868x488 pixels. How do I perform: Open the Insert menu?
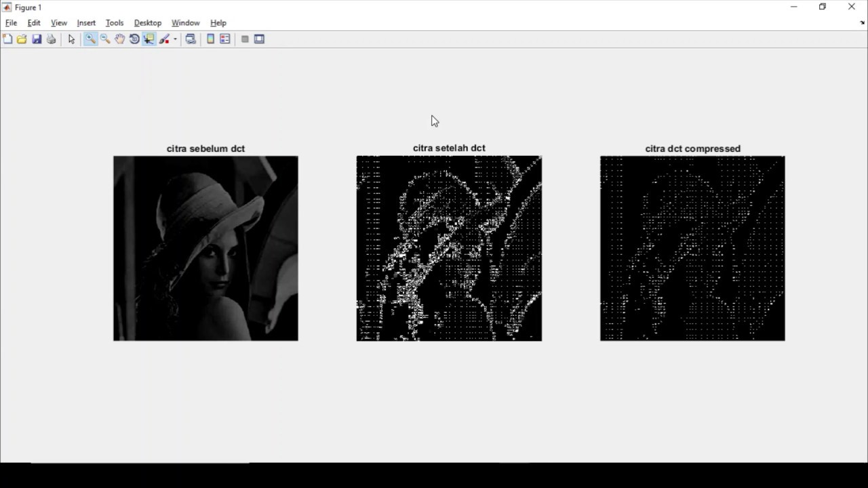[x=86, y=23]
